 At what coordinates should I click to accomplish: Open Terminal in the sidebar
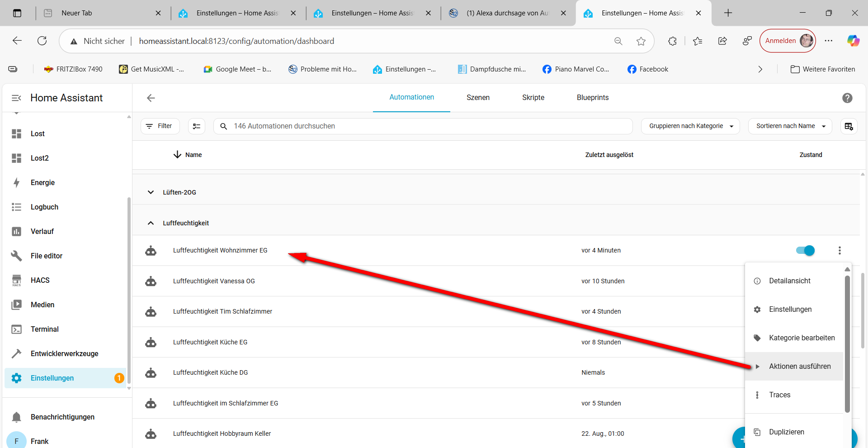[x=44, y=329]
